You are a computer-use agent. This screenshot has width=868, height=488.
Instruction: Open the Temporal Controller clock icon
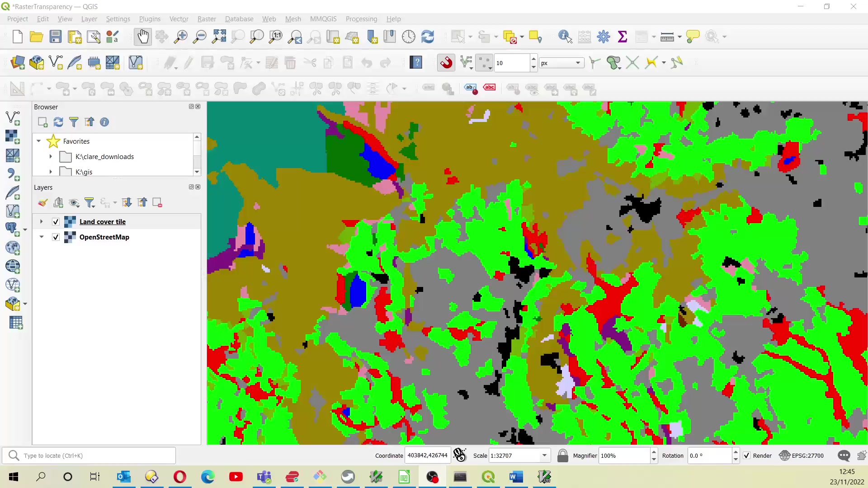pyautogui.click(x=409, y=37)
